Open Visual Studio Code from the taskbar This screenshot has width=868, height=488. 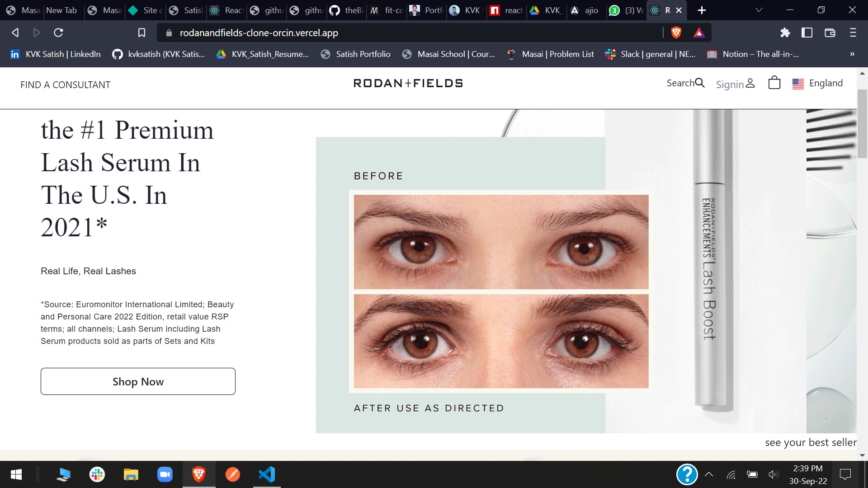click(267, 474)
